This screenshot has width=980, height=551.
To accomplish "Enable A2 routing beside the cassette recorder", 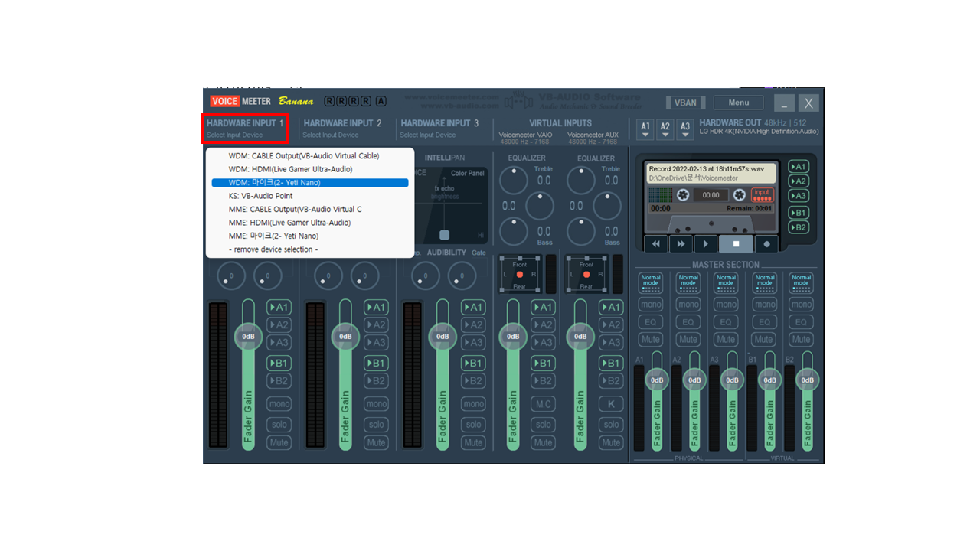I will 799,181.
